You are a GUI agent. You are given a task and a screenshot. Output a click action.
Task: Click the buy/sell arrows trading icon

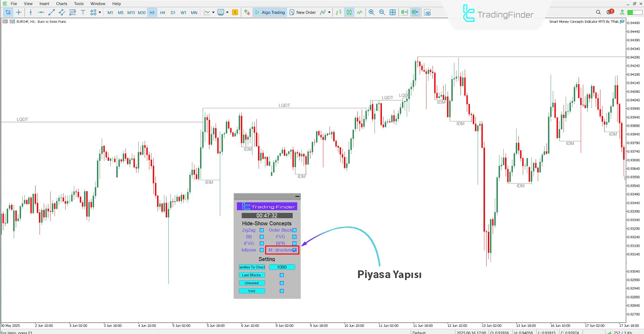[247, 12]
